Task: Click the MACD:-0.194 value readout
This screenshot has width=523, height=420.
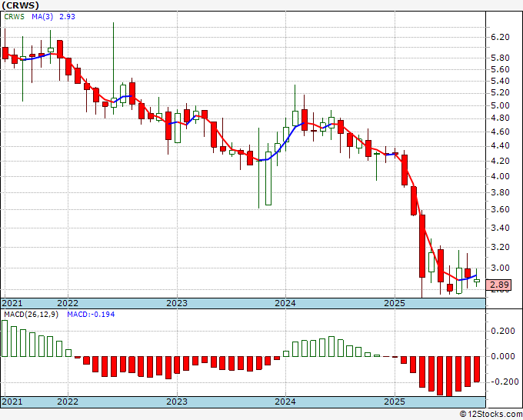Action: point(91,315)
